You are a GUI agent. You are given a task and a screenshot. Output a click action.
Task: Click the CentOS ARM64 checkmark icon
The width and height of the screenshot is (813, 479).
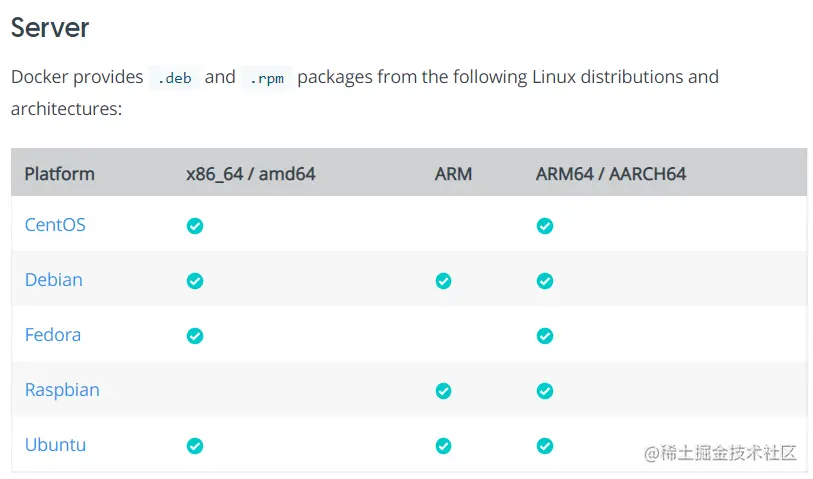tap(544, 226)
